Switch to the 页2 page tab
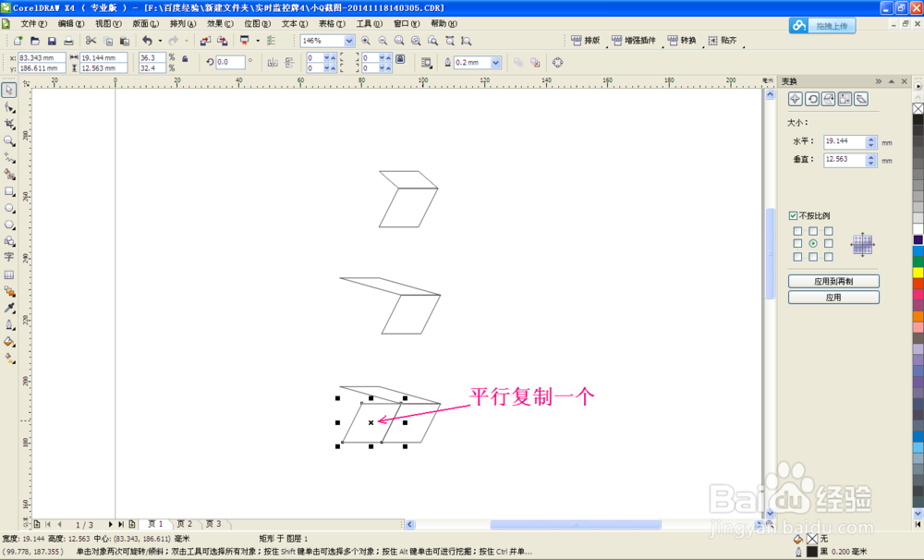Viewport: 924px width, 560px height. pos(184,523)
